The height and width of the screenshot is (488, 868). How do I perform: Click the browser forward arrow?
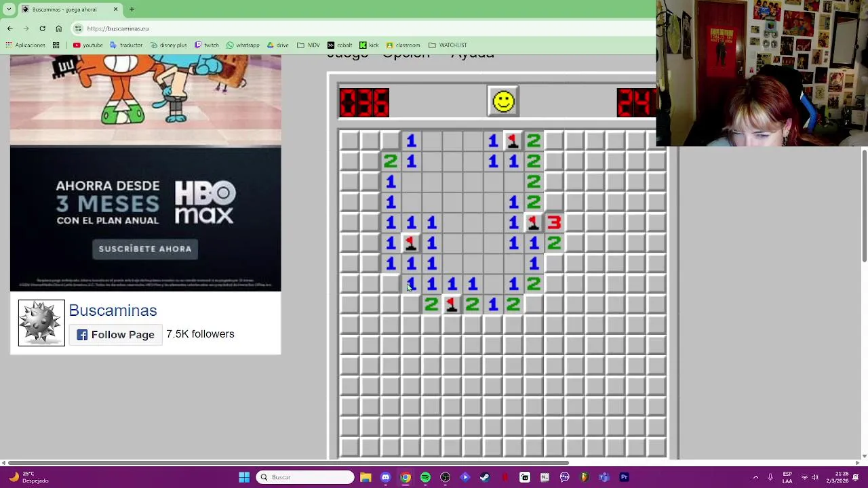(x=26, y=28)
